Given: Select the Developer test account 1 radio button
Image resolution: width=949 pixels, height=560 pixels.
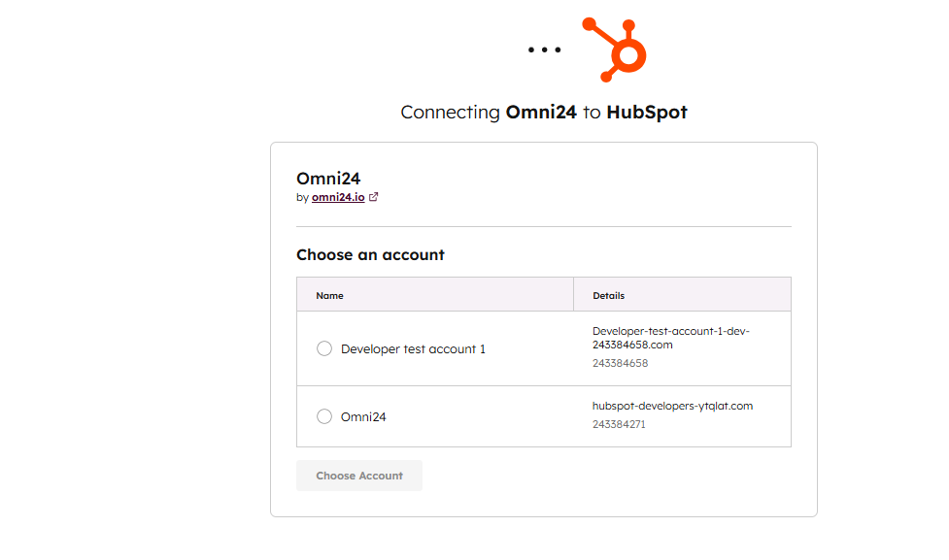Looking at the screenshot, I should [x=324, y=348].
